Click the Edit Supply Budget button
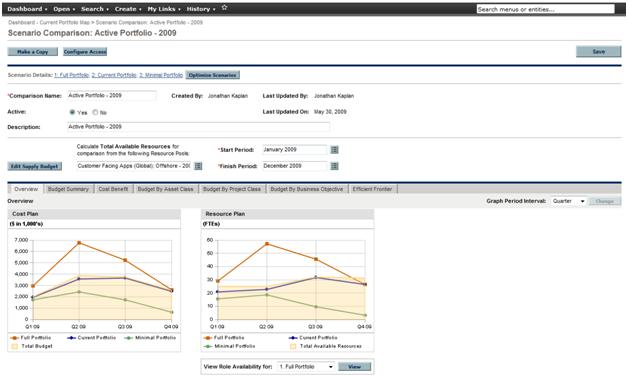 click(34, 166)
